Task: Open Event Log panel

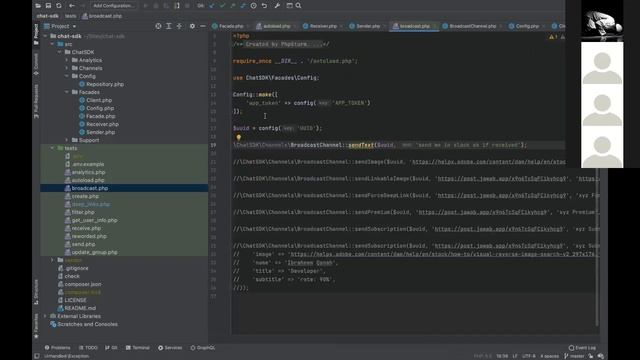Action: (x=582, y=348)
